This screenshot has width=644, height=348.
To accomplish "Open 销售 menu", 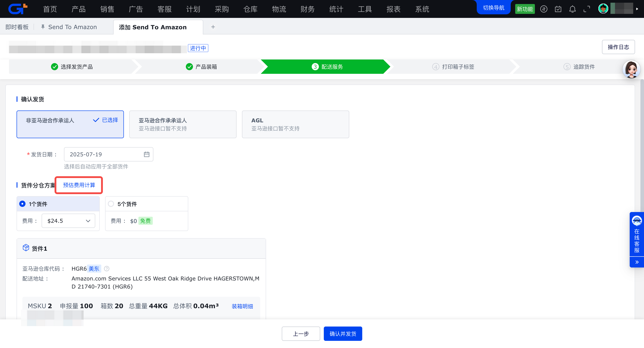I will click(107, 9).
